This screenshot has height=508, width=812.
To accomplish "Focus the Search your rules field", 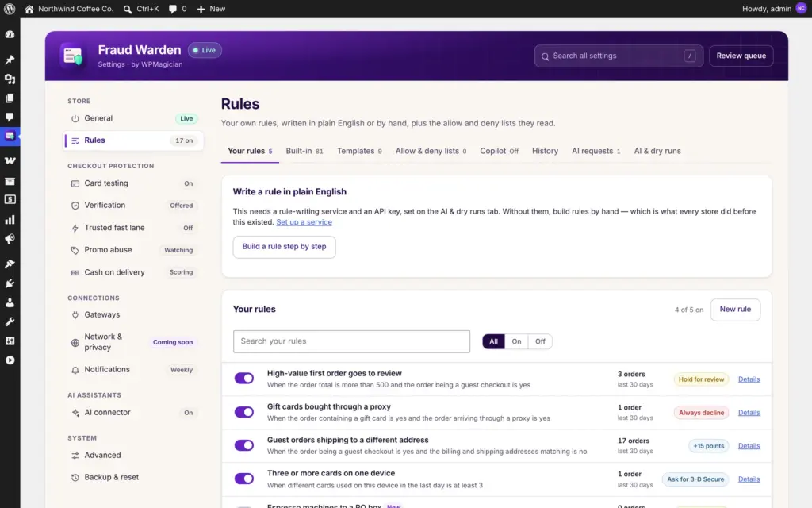I will pyautogui.click(x=351, y=341).
